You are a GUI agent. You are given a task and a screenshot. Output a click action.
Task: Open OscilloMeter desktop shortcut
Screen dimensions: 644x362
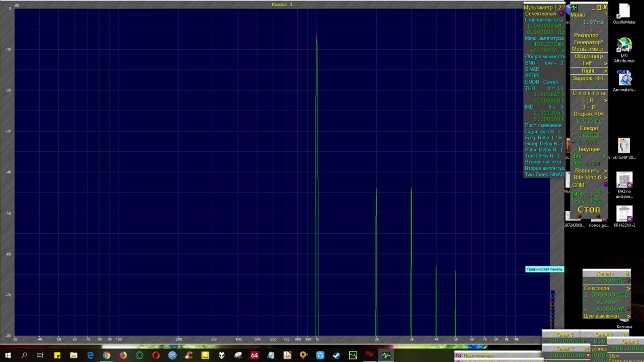tap(624, 14)
